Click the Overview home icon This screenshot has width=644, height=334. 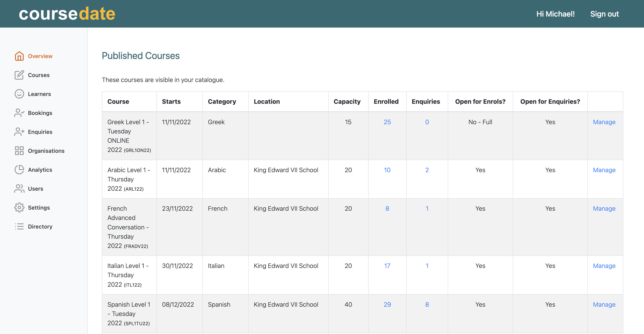(19, 56)
